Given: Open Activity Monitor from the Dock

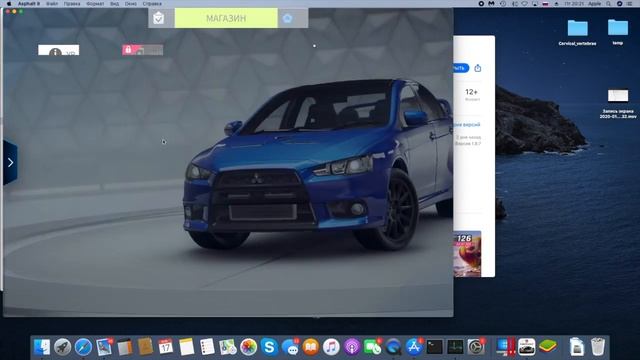Looking at the screenshot, I should click(x=455, y=347).
